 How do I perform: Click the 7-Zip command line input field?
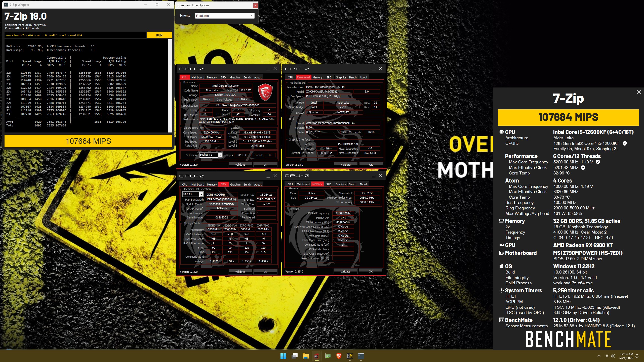(x=75, y=35)
